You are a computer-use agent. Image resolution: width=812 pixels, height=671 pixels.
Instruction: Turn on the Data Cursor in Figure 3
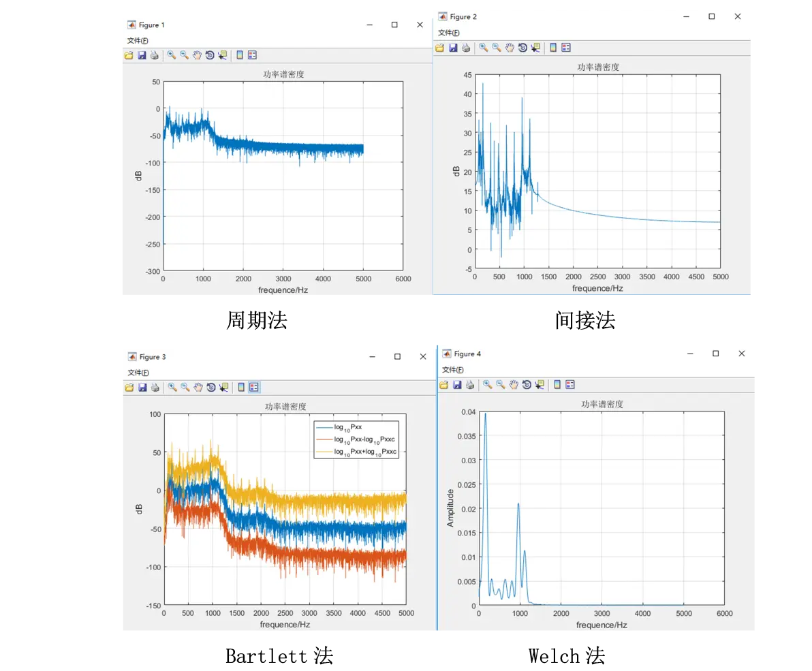pos(223,388)
